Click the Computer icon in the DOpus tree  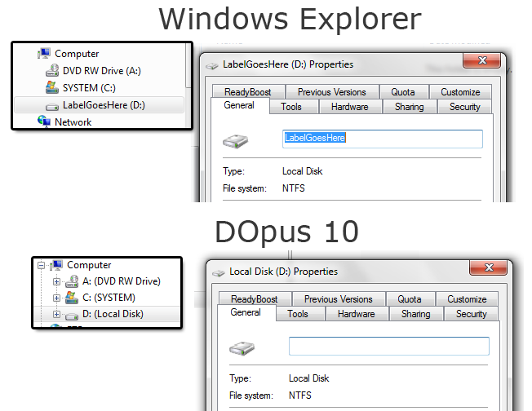(x=56, y=265)
